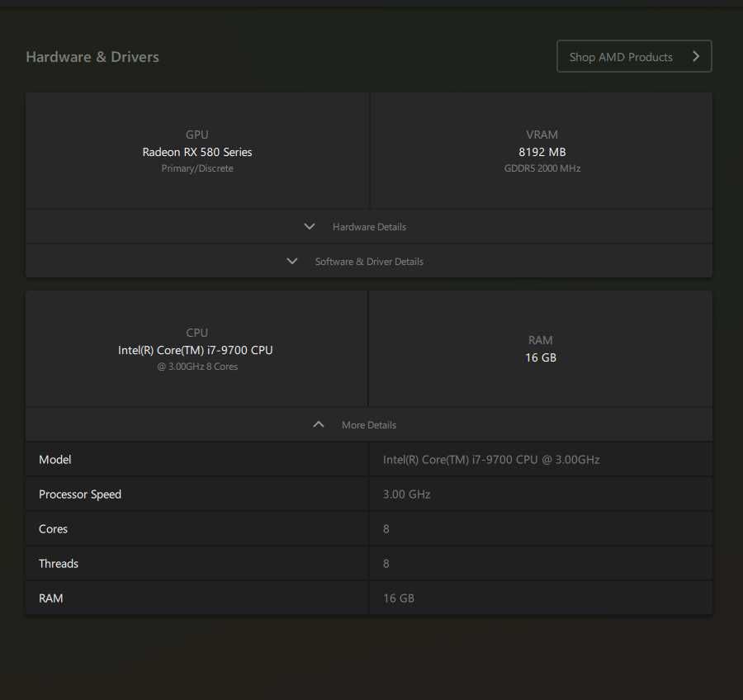The image size is (743, 700).
Task: Click the 3.00 GHz speed value
Action: 406,494
